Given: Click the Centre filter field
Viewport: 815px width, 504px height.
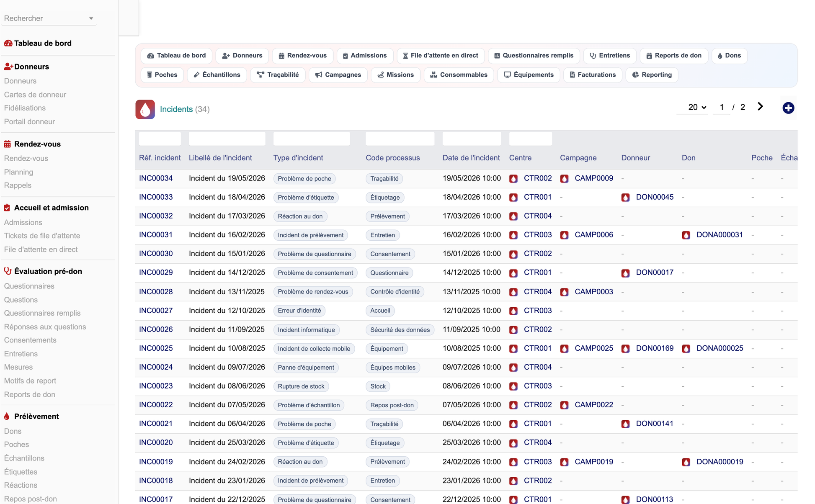Looking at the screenshot, I should (531, 139).
